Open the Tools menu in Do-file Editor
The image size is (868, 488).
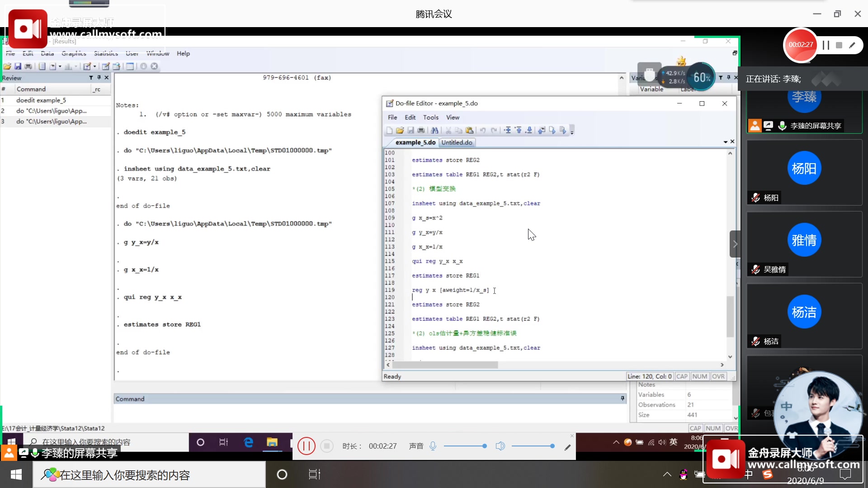[x=430, y=117]
